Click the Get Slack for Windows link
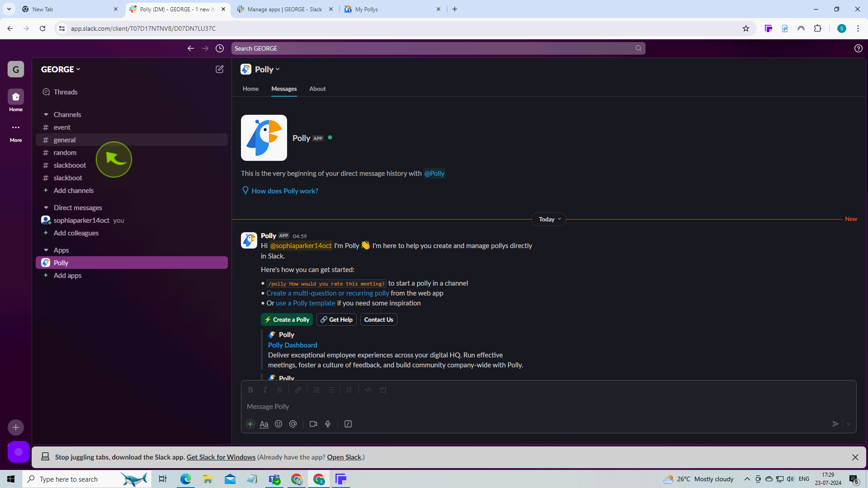 (x=221, y=457)
